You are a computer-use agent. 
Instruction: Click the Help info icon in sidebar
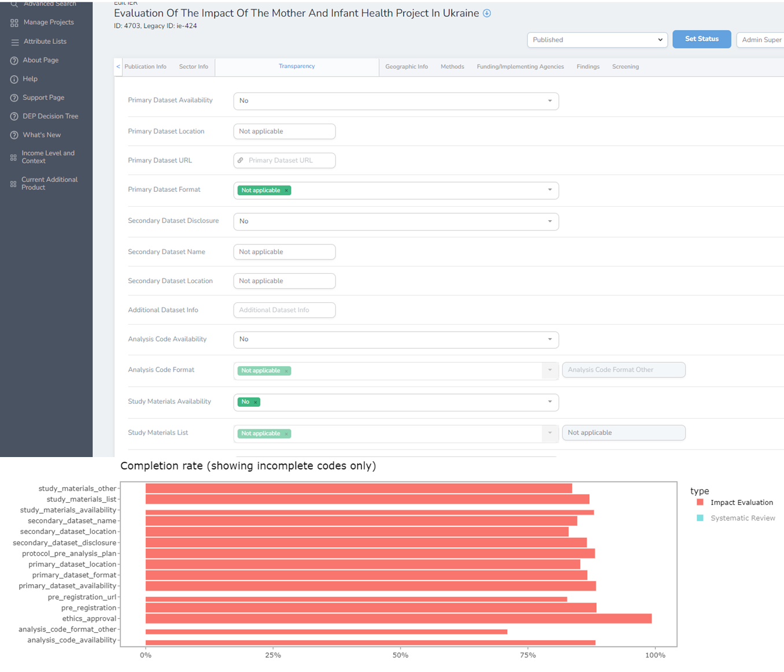[x=14, y=79]
